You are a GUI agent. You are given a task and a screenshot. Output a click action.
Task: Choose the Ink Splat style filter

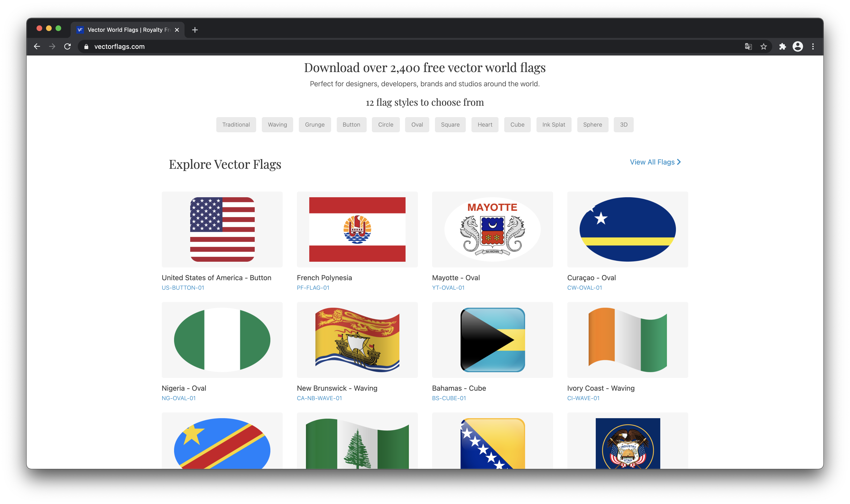[x=553, y=125]
